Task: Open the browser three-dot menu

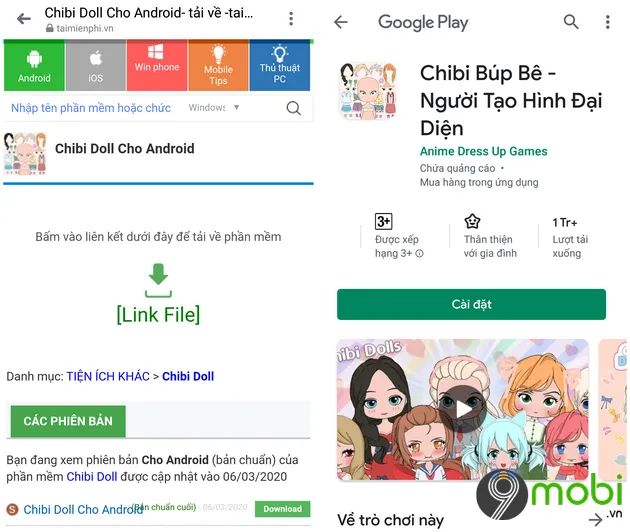Action: coord(291,19)
